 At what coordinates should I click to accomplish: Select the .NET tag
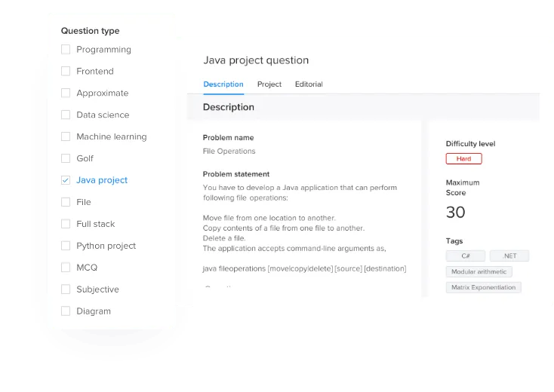click(509, 256)
